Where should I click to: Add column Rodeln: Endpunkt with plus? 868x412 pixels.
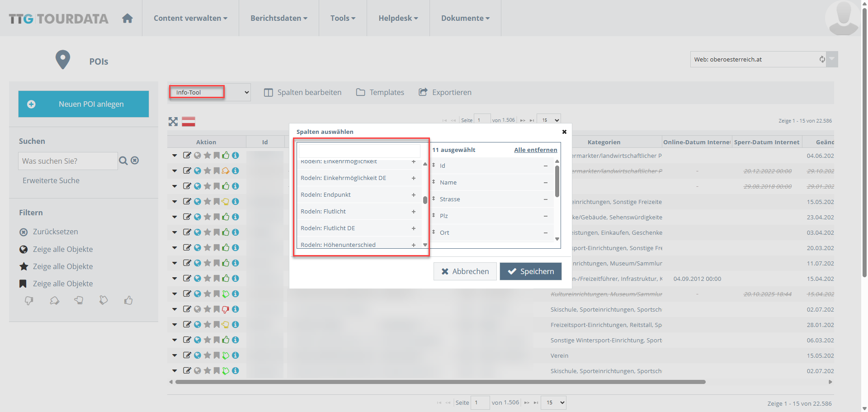pyautogui.click(x=413, y=195)
